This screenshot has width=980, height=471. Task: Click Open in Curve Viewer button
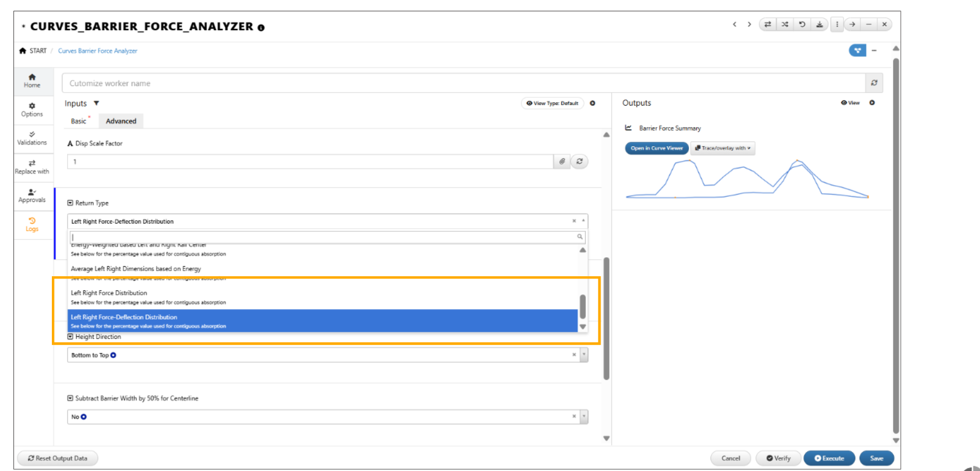click(657, 148)
